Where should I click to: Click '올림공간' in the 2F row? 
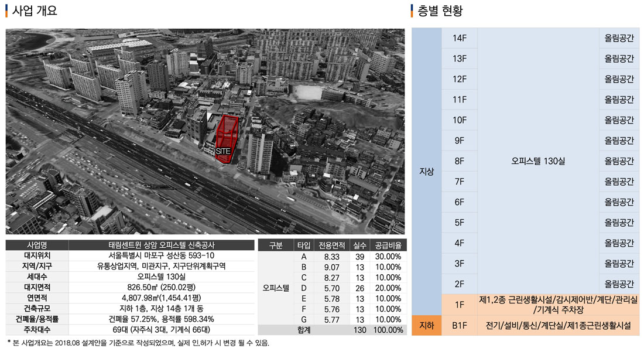click(x=619, y=284)
